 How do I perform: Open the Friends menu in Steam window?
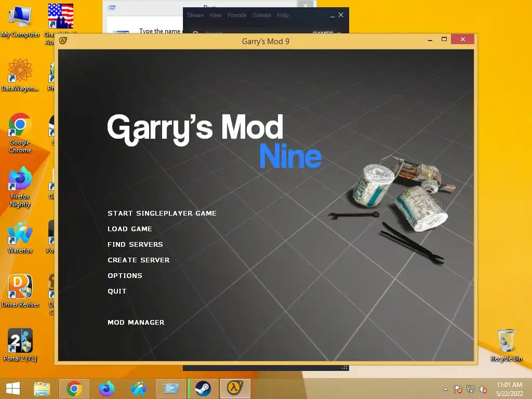(x=237, y=15)
